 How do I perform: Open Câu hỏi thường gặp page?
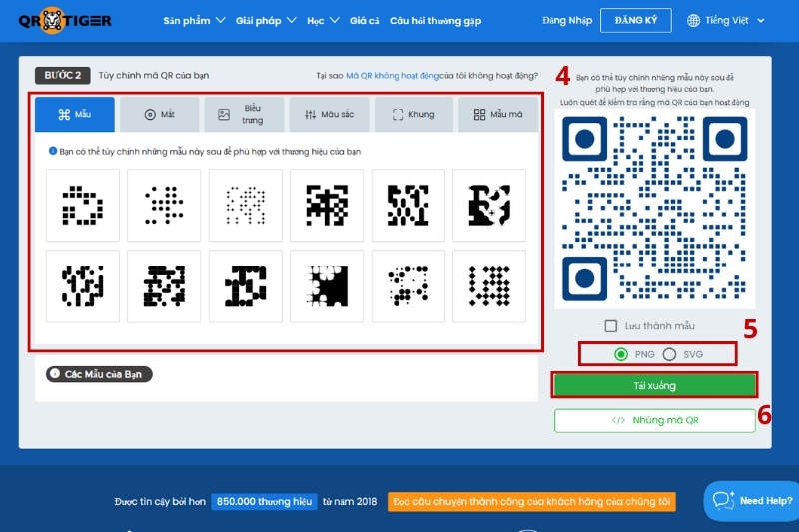click(x=435, y=20)
